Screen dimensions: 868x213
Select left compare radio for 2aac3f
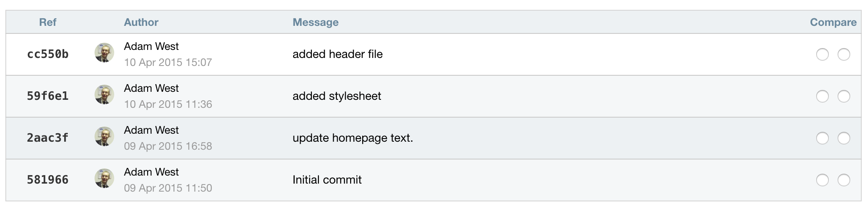pos(822,138)
